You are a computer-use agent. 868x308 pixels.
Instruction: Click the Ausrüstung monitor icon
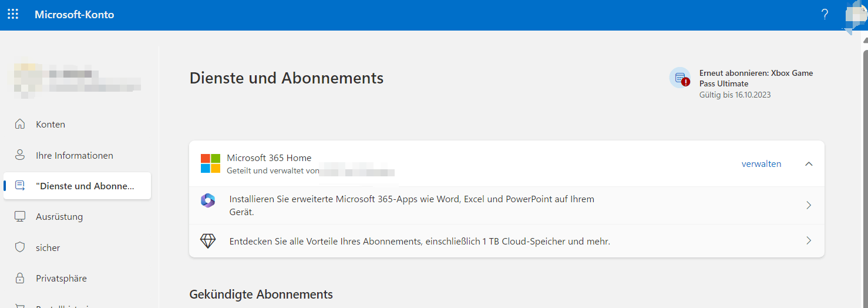click(x=20, y=216)
